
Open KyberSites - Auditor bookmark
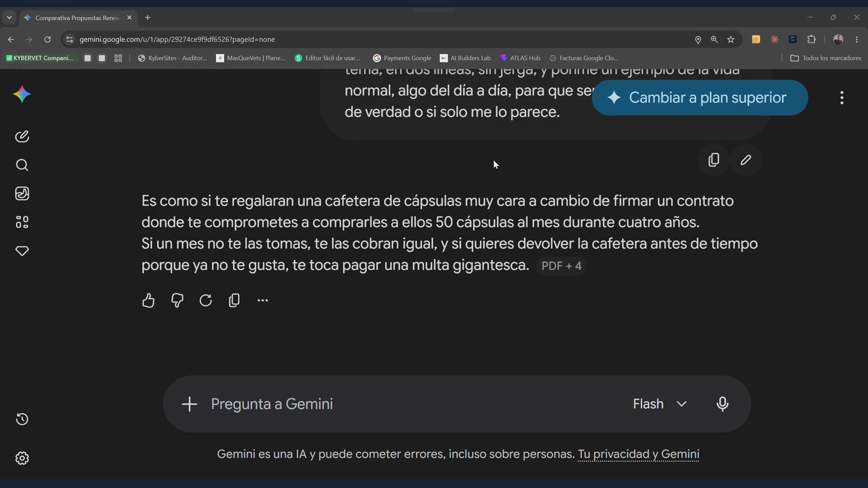[172, 58]
